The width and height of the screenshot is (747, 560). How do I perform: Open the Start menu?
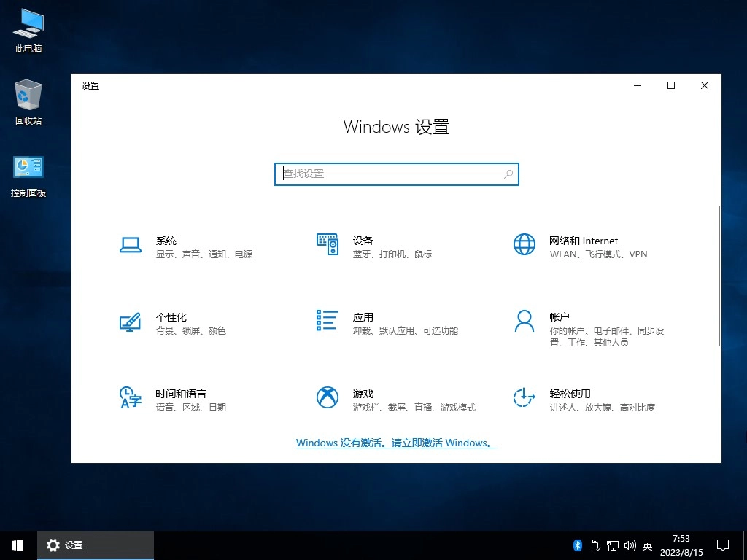tap(17, 545)
